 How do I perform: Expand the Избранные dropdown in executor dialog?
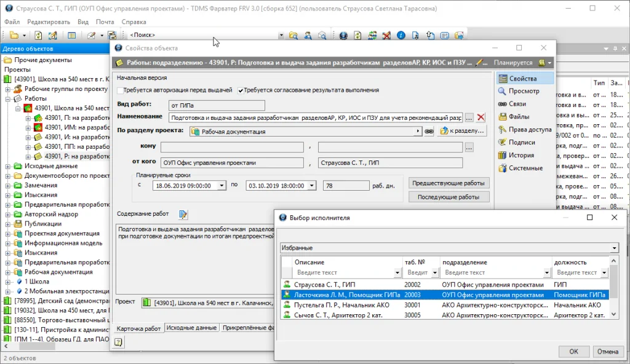(614, 248)
